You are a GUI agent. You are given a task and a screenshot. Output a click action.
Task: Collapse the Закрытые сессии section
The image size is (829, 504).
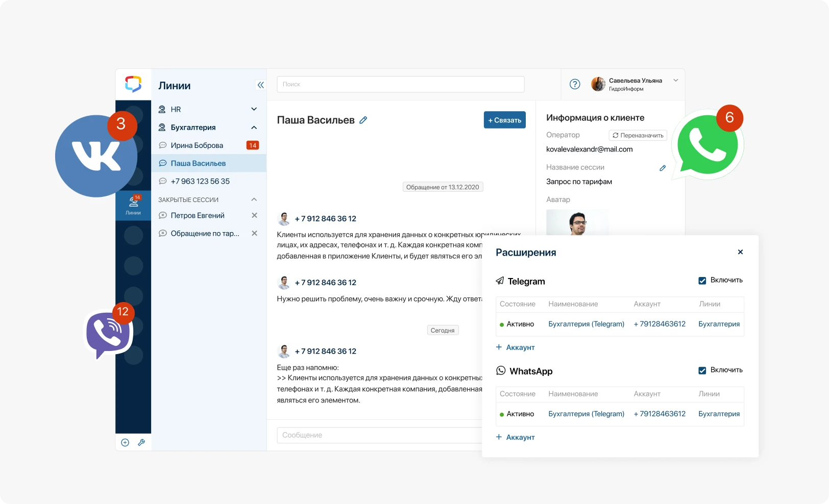(254, 199)
